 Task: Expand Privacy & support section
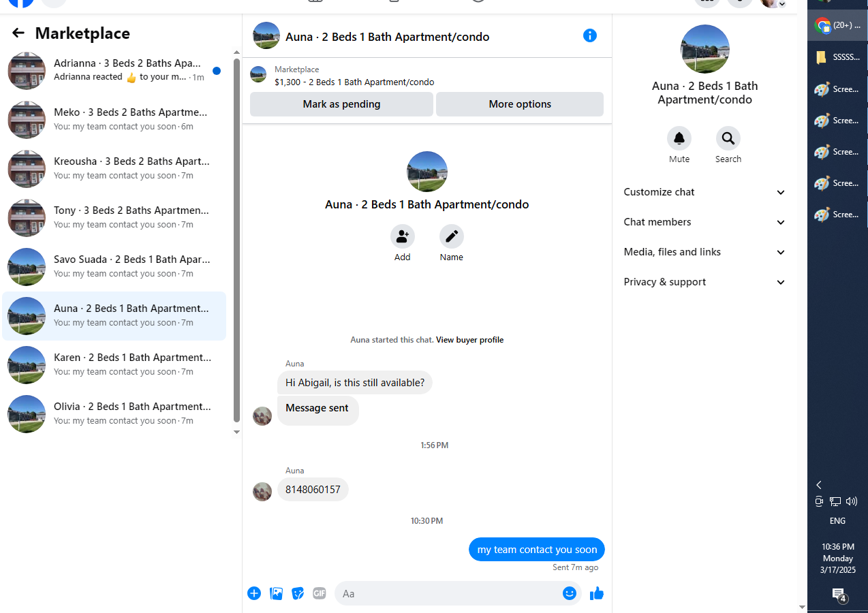pyautogui.click(x=705, y=282)
